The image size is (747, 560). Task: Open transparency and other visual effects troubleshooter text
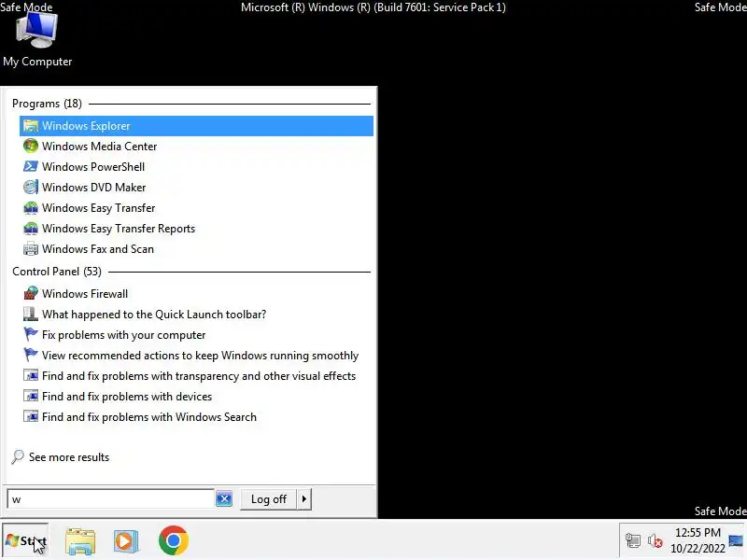pos(199,376)
